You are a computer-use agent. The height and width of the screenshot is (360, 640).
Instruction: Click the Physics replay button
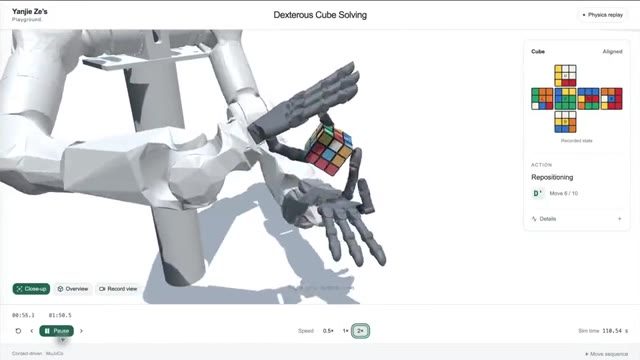click(602, 15)
